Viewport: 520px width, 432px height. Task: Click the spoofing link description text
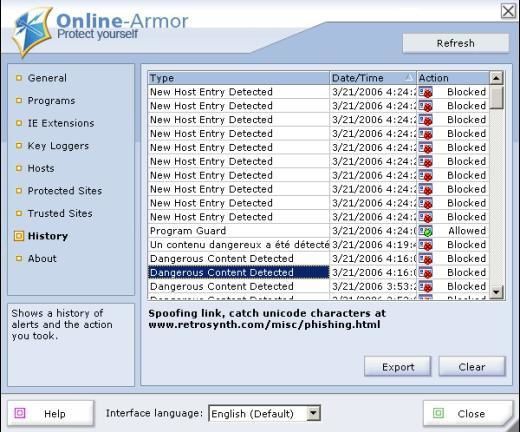coord(267,319)
